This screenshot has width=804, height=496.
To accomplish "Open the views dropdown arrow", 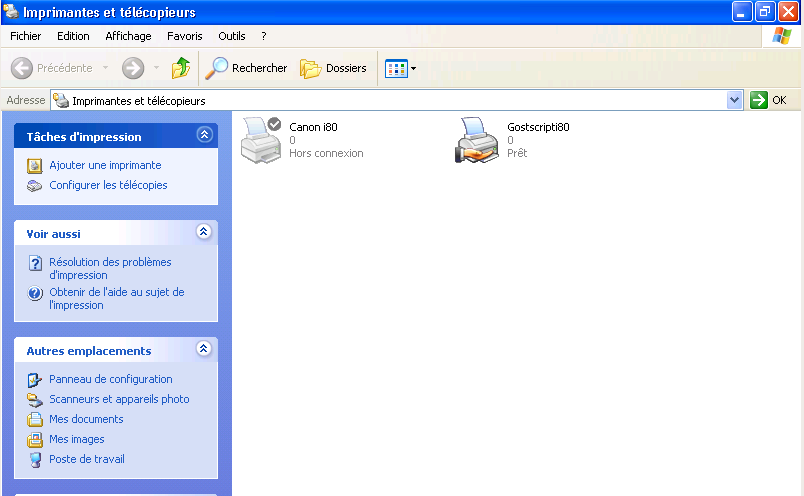I will click(x=413, y=68).
